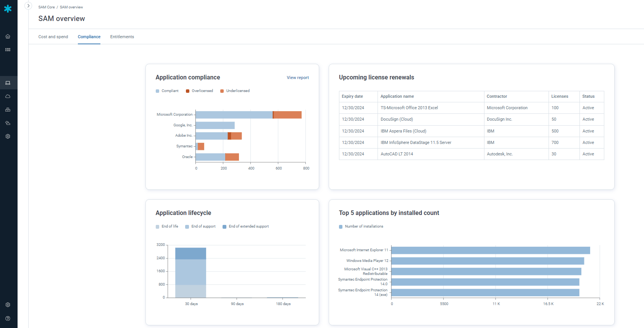Click the IBM Aspera Files (Cloud) cell
This screenshot has width=644, height=328.
431,131
